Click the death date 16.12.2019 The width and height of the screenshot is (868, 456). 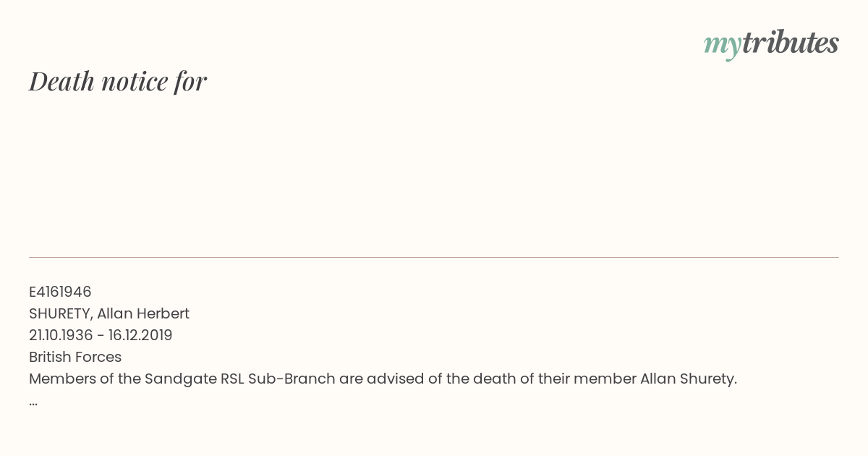[140, 335]
